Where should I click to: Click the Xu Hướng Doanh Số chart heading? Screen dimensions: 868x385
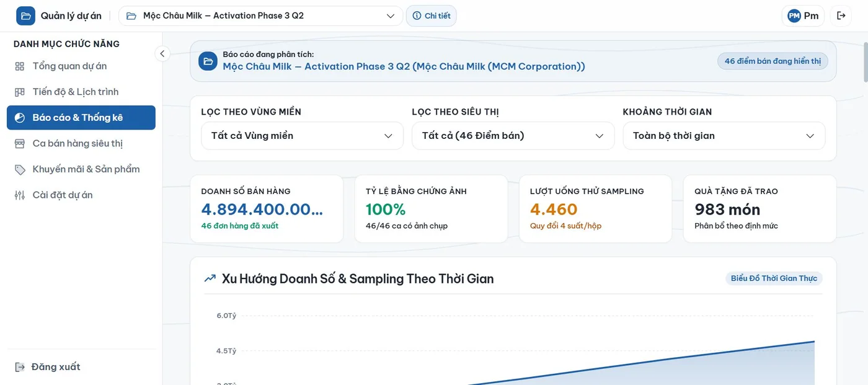(358, 278)
